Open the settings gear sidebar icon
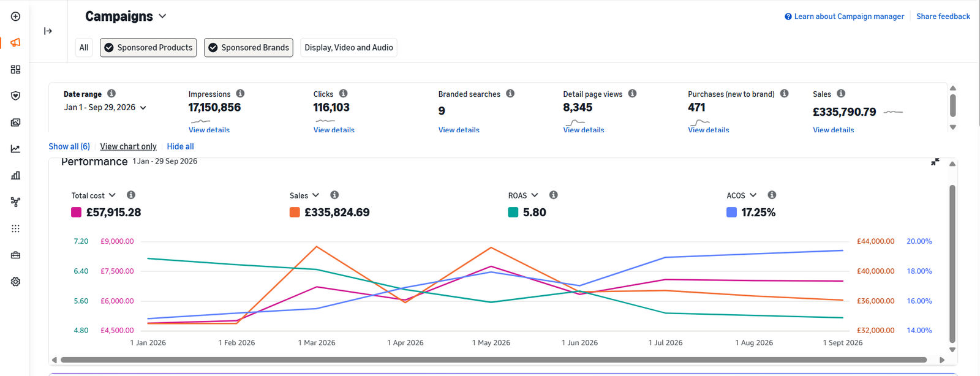This screenshot has height=376, width=980. pyautogui.click(x=15, y=282)
